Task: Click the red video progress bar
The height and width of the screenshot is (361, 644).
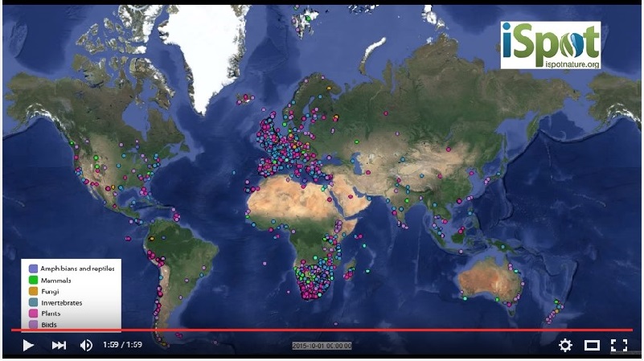Action: (322, 330)
